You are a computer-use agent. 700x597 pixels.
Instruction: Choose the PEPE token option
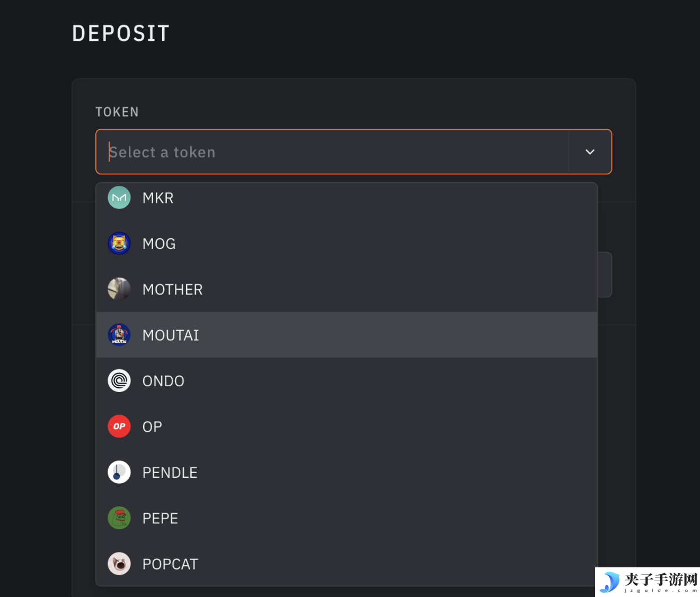[347, 518]
